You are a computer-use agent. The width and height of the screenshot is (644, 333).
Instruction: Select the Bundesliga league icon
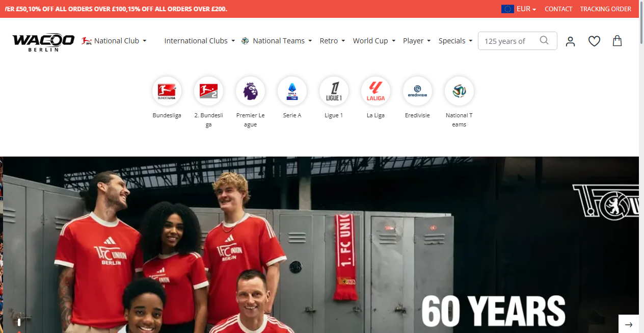pos(167,91)
